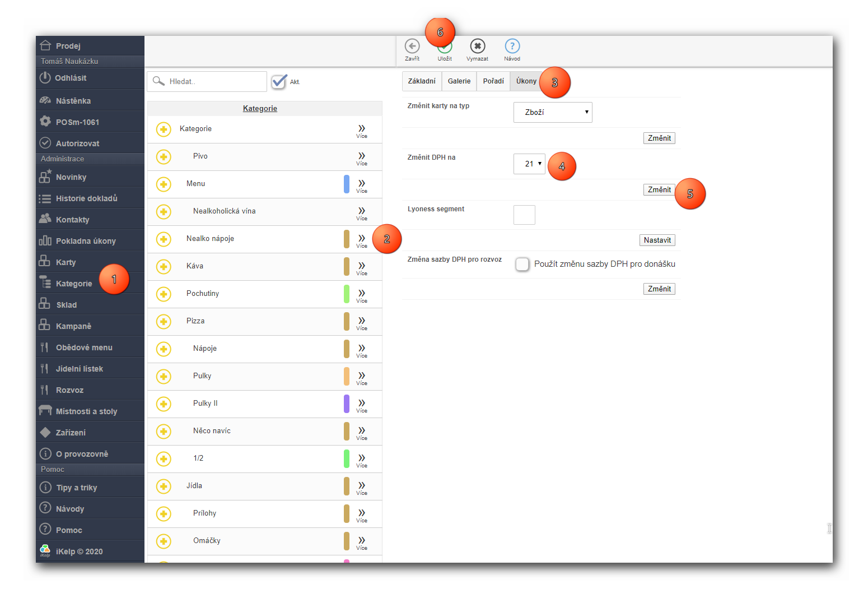This screenshot has height=598, width=868.
Task: Open Nástěnka dashboard in sidebar
Action: click(x=73, y=101)
